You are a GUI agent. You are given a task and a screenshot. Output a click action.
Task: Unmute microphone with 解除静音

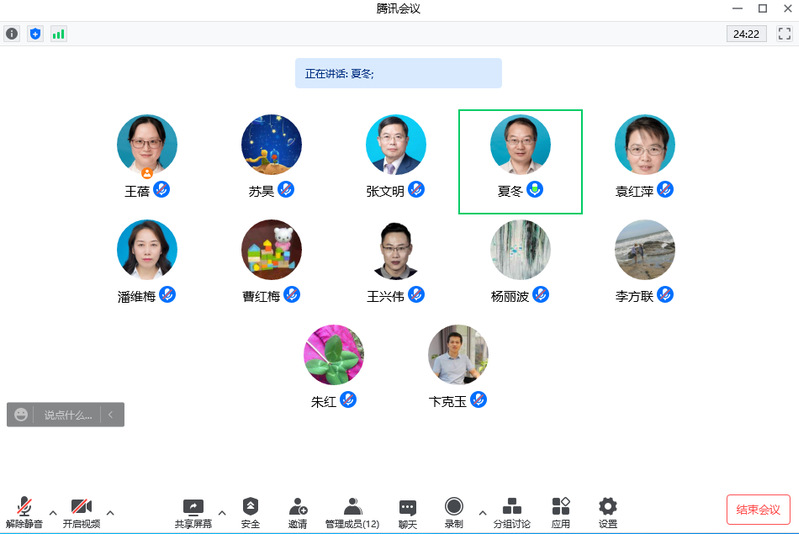(x=24, y=512)
